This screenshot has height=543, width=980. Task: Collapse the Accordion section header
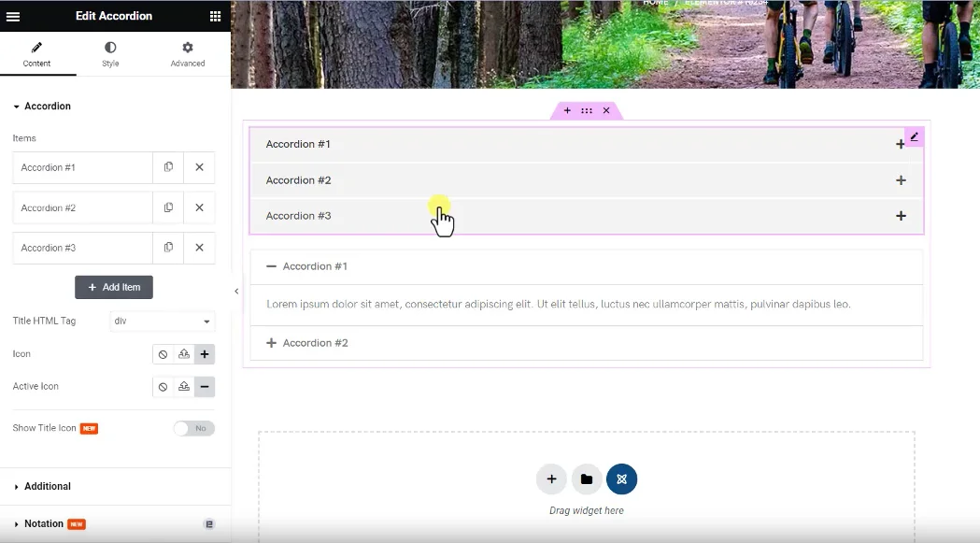pyautogui.click(x=42, y=107)
